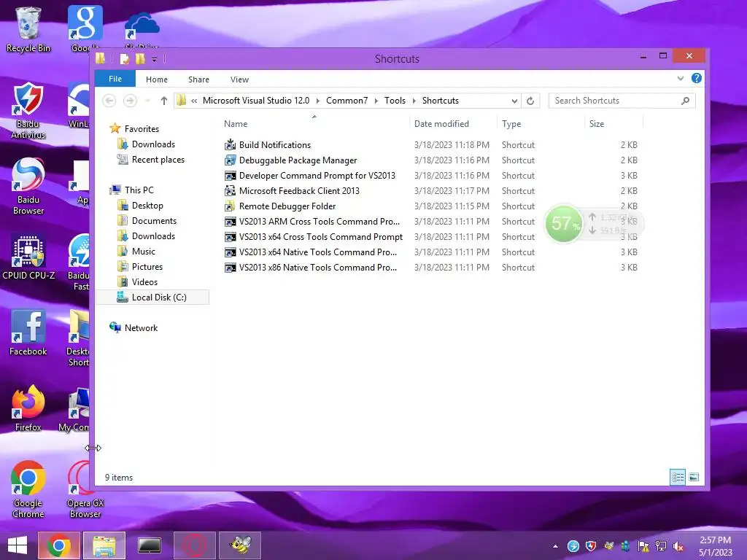The height and width of the screenshot is (560, 747).
Task: Click Properties icon in quick access toolbar
Action: 124,59
